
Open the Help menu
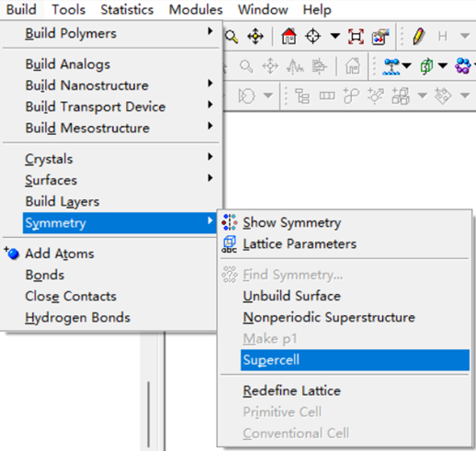(317, 9)
